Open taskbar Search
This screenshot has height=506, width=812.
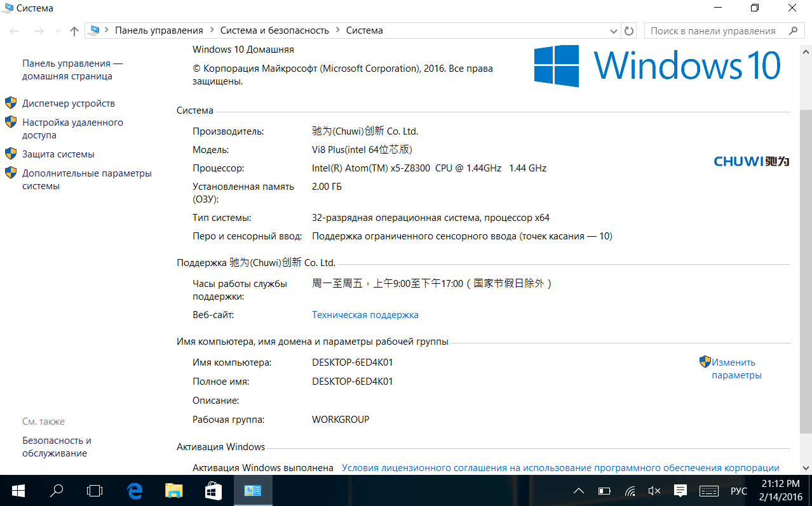(x=57, y=491)
